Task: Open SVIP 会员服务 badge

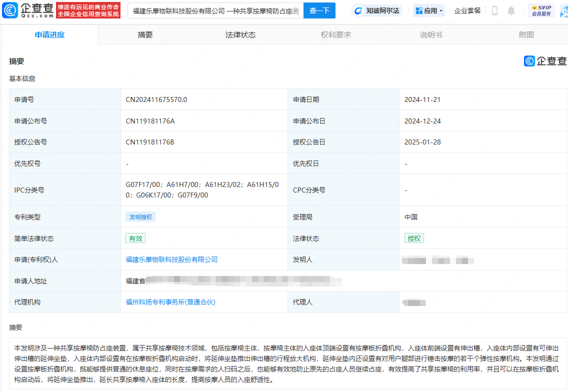Action: click(x=541, y=10)
